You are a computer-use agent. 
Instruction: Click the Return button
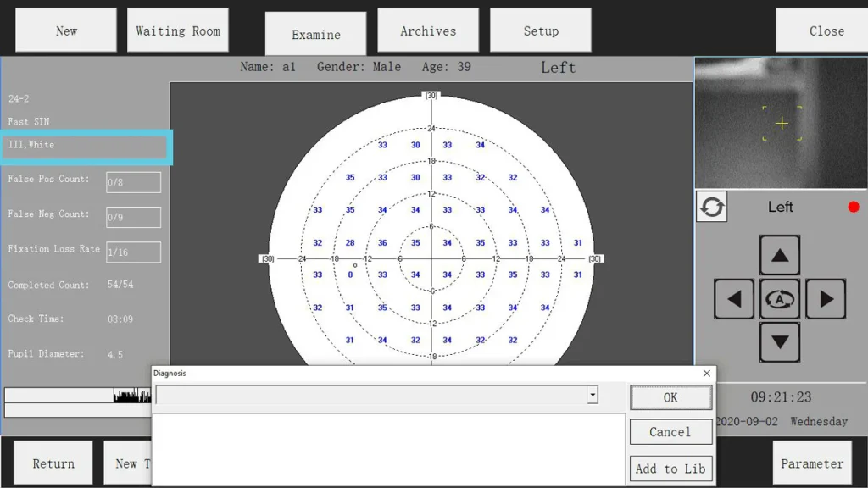click(53, 463)
